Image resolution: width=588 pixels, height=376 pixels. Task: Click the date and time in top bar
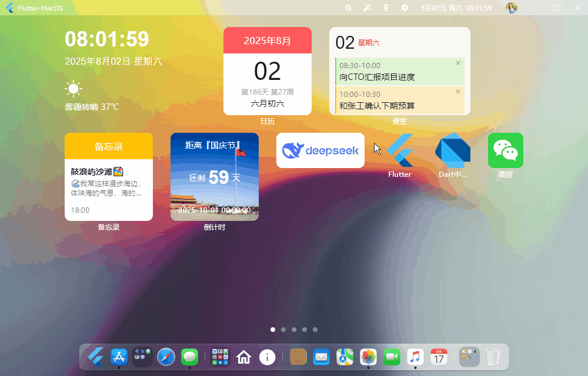pos(456,8)
